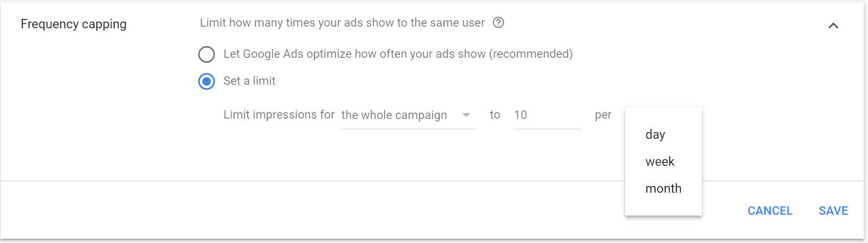
Task: Click the help question mark icon
Action: (x=498, y=23)
